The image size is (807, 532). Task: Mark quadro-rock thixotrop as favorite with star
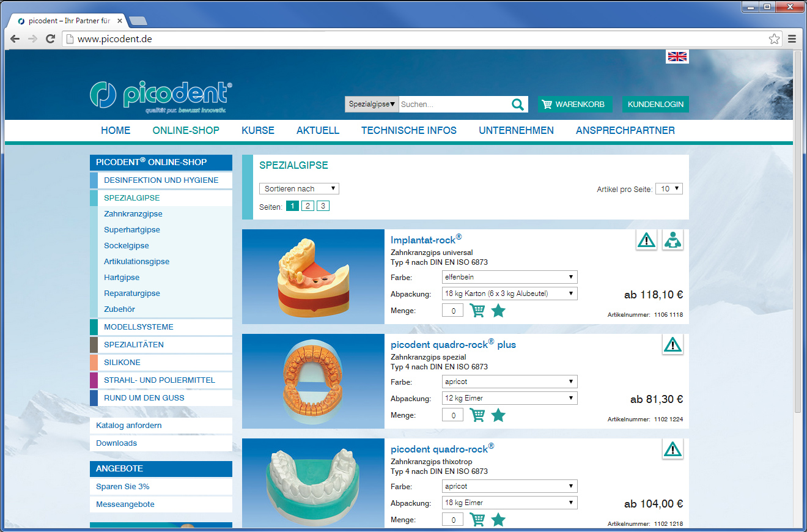click(498, 520)
